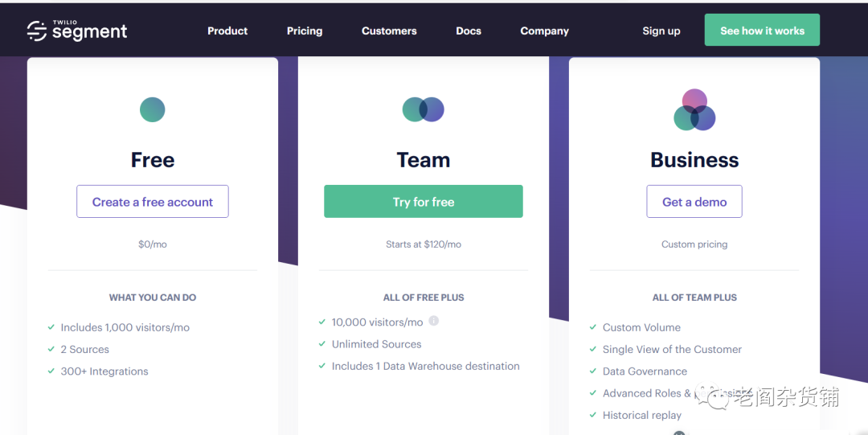Click checkmark beside 300+ Integrations
Screen dimensions: 868x435
coord(51,371)
